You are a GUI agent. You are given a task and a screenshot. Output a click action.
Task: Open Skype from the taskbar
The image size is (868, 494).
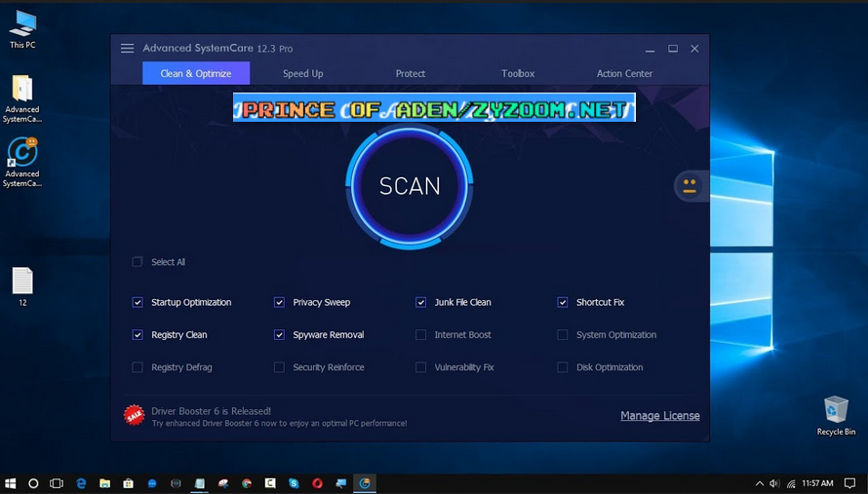(x=294, y=483)
